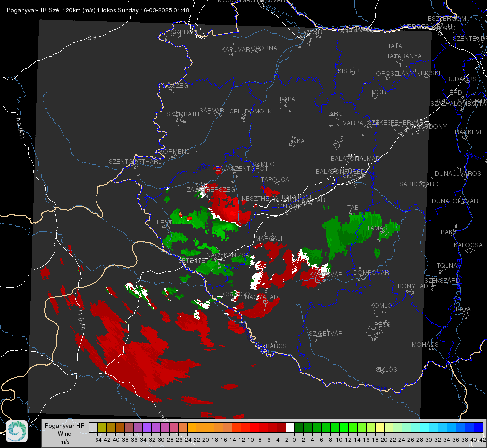This screenshot has height=448, width=487.
Task: Click the white swatch in the wind legend
Action: (x=290, y=428)
